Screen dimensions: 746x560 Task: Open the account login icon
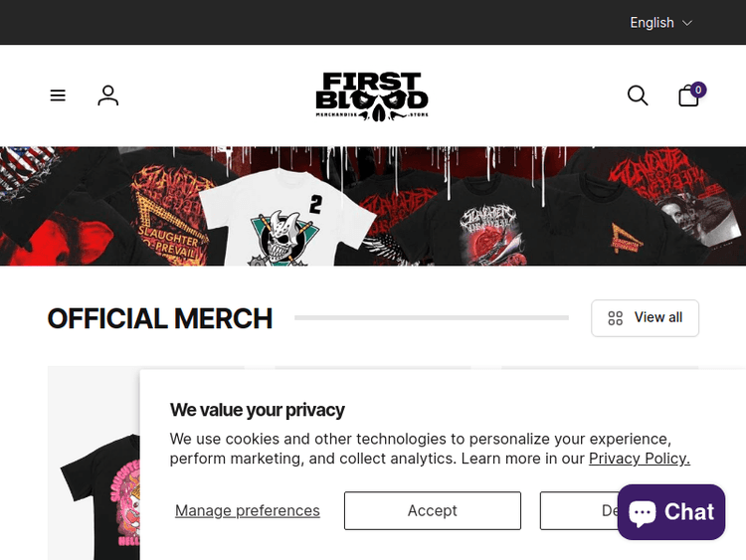(x=108, y=95)
